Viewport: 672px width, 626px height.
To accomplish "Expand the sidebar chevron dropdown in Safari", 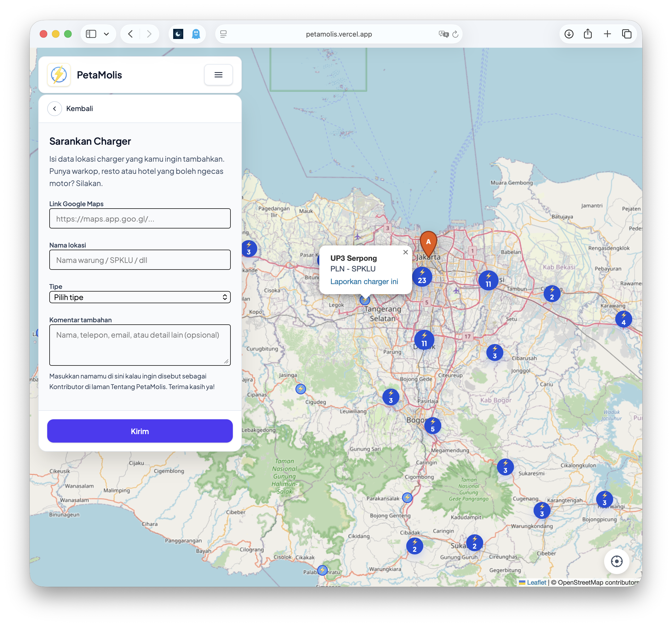I will coord(107,34).
